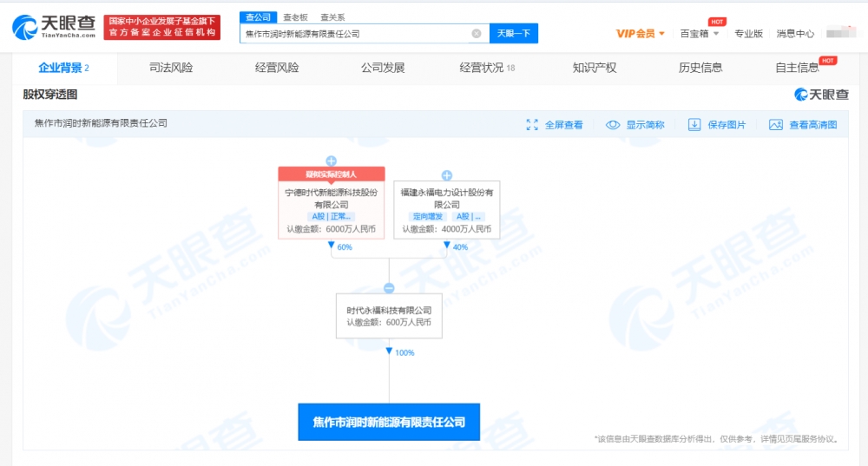This screenshot has width=868, height=466.
Task: Expand plus node above 宁德时代新能源科技
Action: 331,161
